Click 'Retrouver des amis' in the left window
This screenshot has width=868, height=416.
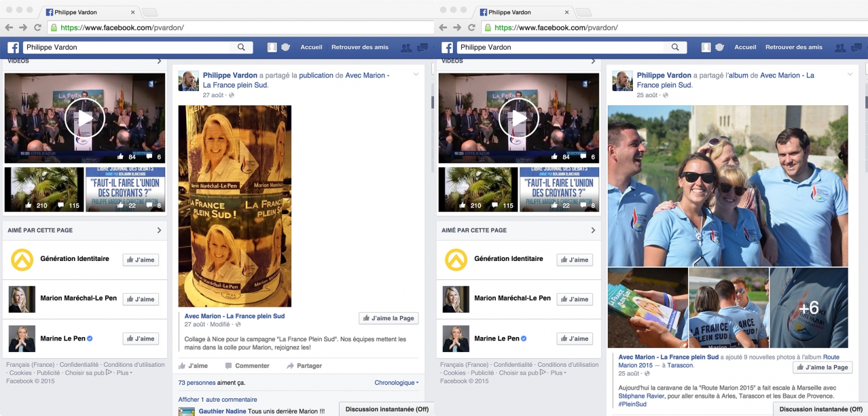(x=360, y=48)
